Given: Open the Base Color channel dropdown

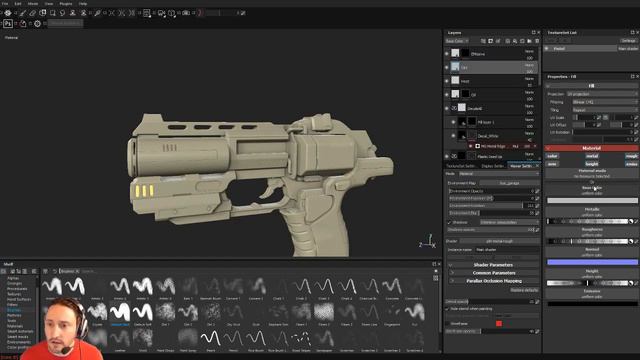Looking at the screenshot, I should pos(457,41).
